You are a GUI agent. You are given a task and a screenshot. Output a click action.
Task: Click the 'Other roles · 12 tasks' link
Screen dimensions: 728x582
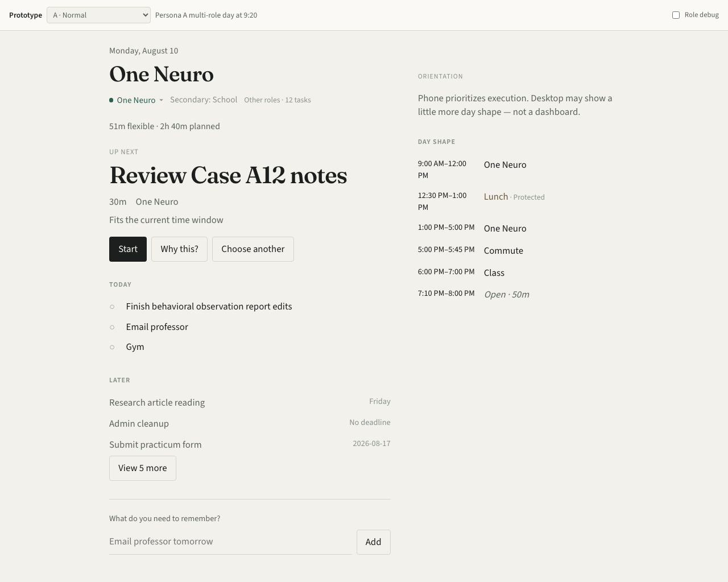tap(278, 100)
